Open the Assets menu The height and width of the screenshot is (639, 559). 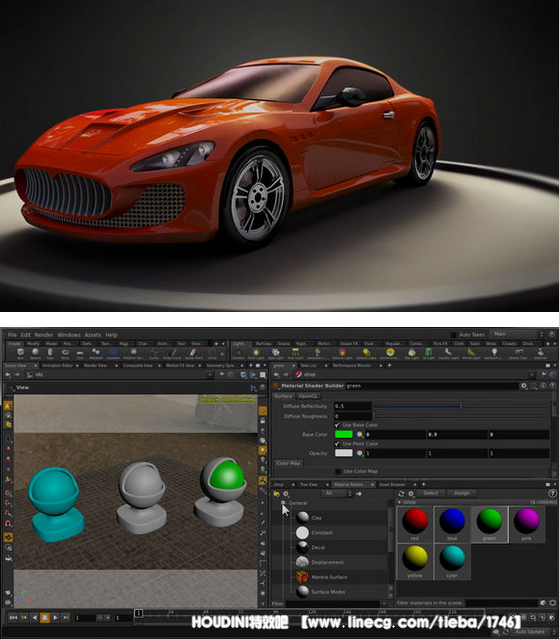pyautogui.click(x=93, y=335)
